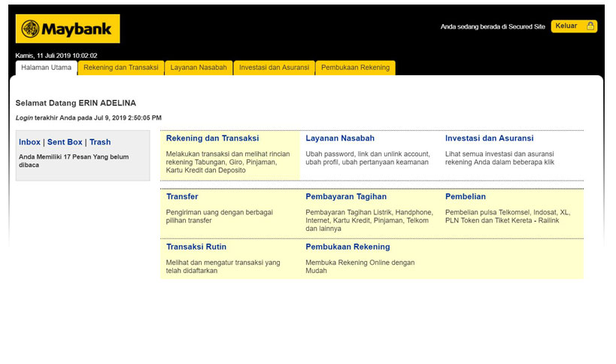Click Rekening dan Transaksi heading link
The height and width of the screenshot is (364, 616).
coord(213,138)
